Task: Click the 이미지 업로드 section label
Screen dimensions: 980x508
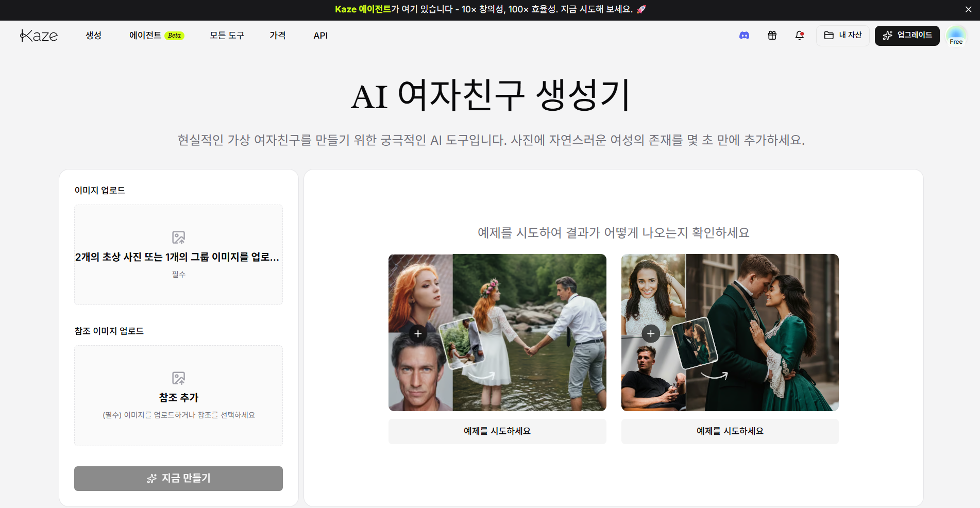Action: pyautogui.click(x=100, y=191)
